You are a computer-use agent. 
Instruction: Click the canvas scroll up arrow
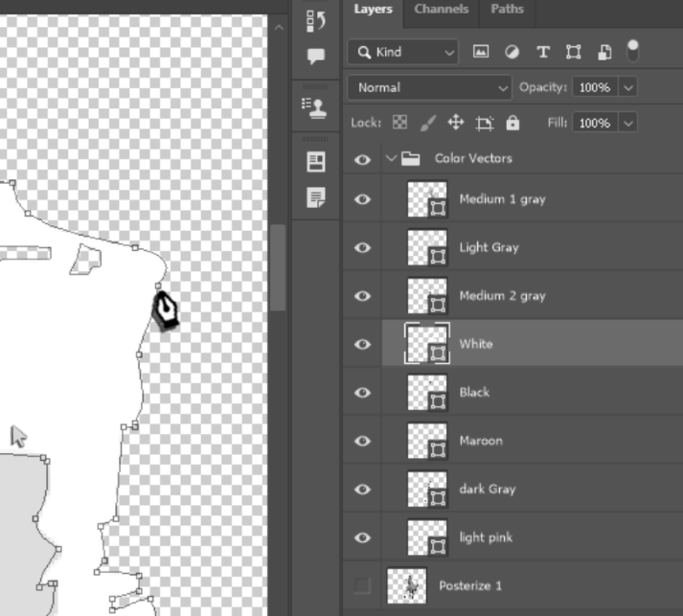[x=279, y=28]
